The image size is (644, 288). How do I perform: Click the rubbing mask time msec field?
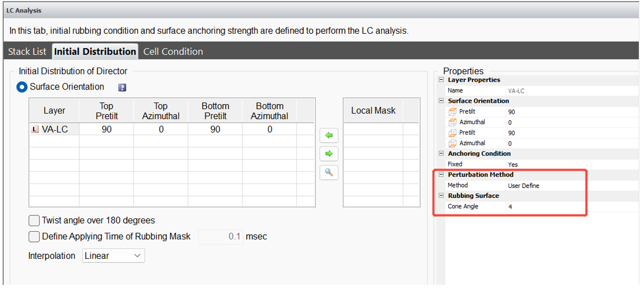click(x=221, y=237)
